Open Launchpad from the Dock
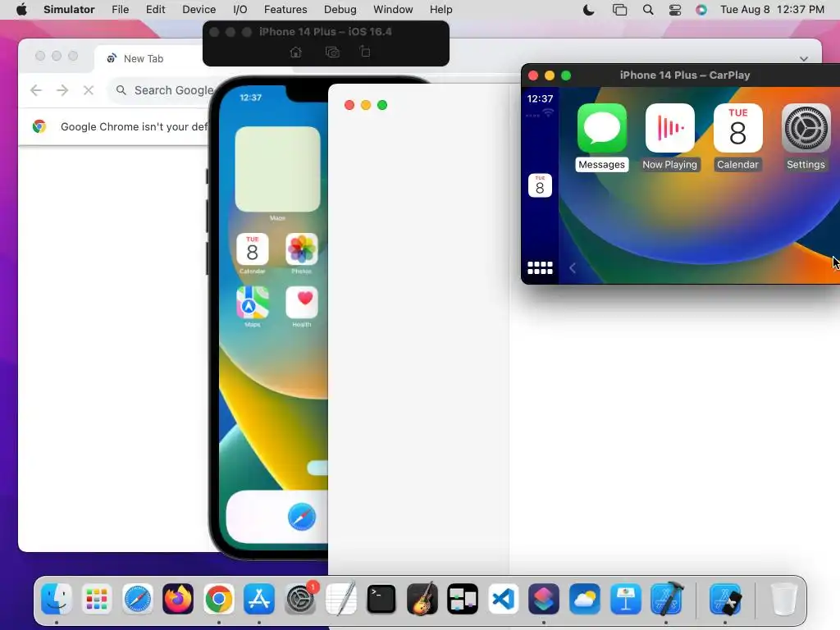Viewport: 840px width, 630px height. pos(97,598)
